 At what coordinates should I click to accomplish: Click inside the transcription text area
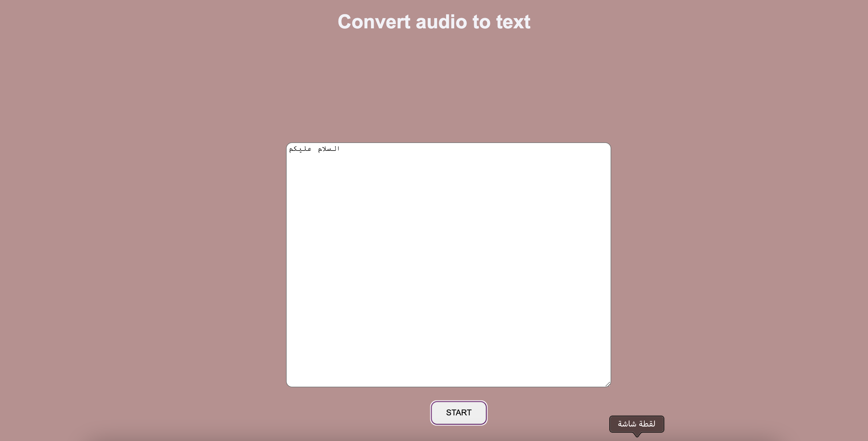pyautogui.click(x=448, y=265)
